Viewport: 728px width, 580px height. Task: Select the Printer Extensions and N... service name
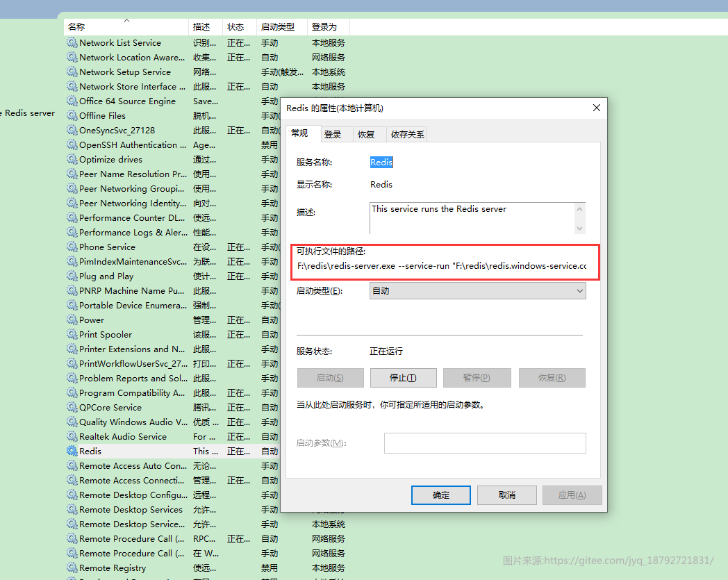(x=132, y=349)
